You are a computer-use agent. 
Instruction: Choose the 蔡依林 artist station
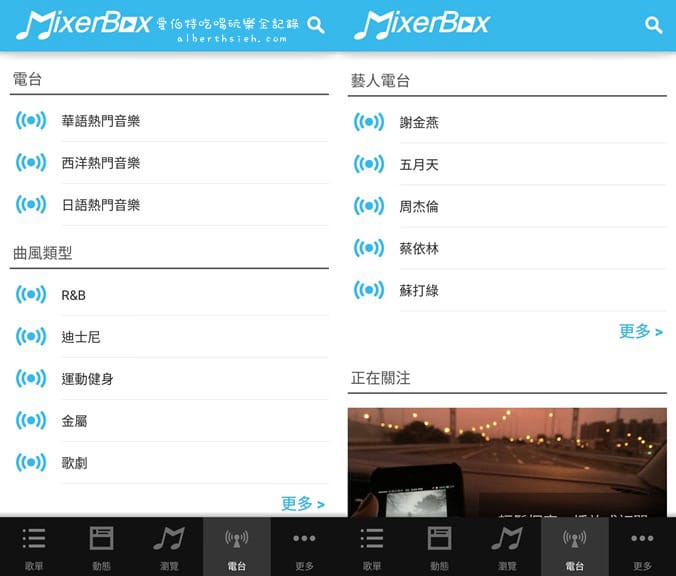tap(507, 248)
